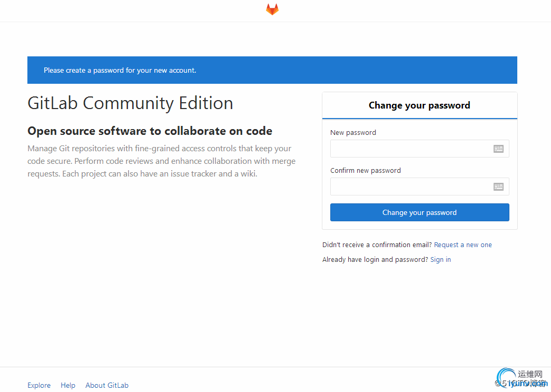Open the Request a new one link
Screen dimensions: 551x392
point(463,244)
